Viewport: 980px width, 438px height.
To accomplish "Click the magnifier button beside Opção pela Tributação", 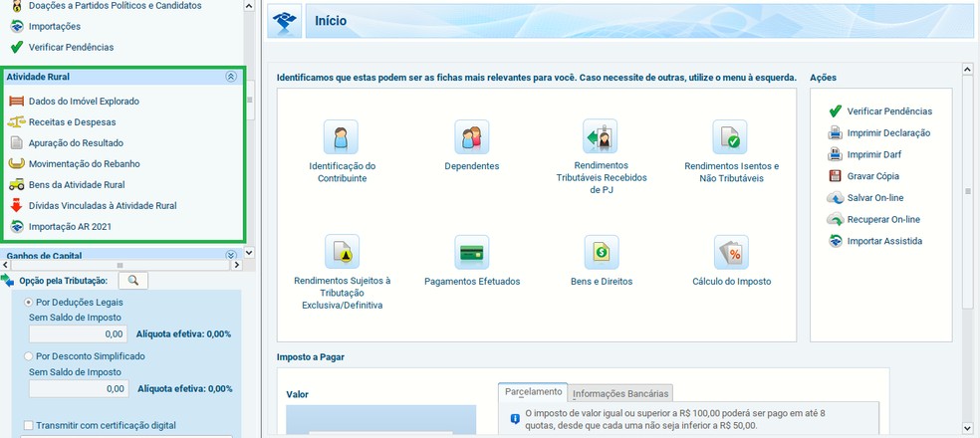I will [x=131, y=281].
